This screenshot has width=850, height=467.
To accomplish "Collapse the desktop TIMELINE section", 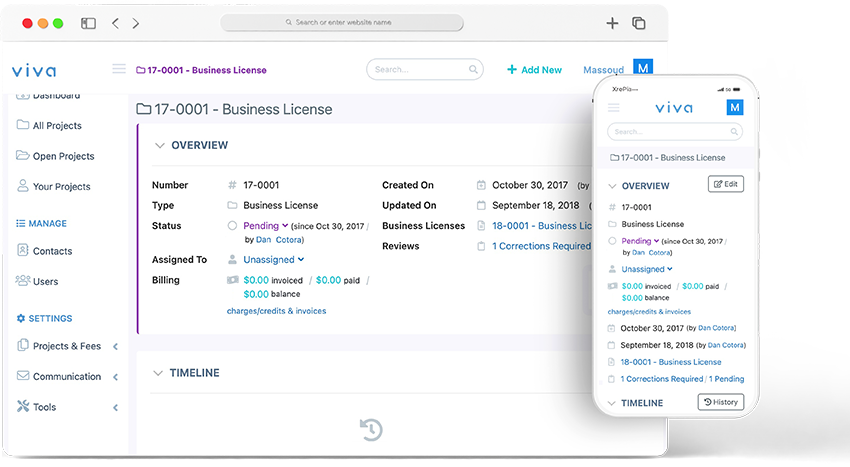I will pyautogui.click(x=158, y=373).
